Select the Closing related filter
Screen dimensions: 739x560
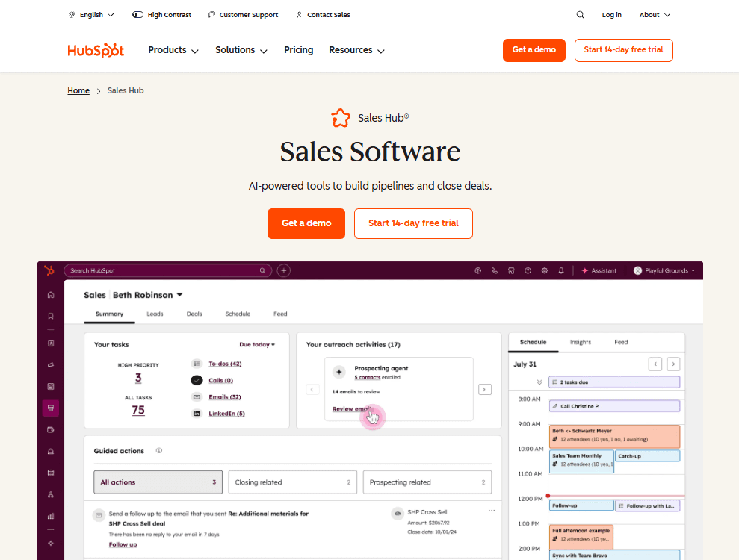(293, 482)
